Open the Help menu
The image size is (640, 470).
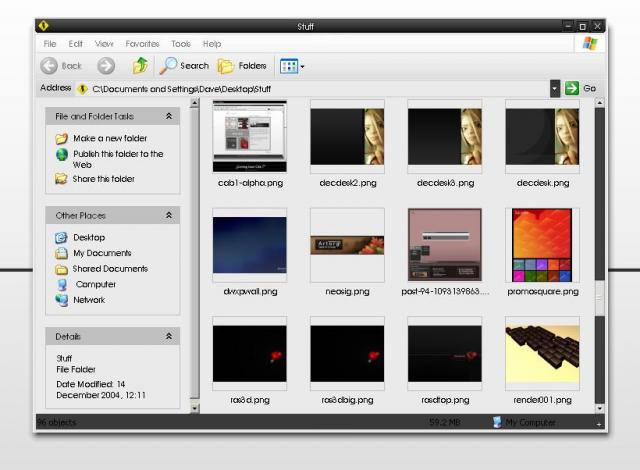(x=212, y=44)
